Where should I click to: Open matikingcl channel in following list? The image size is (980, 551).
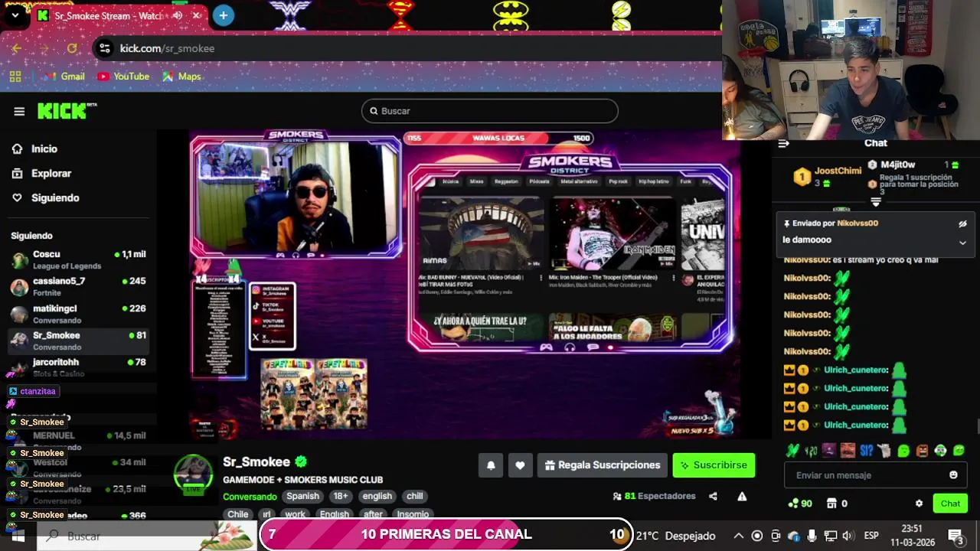(x=78, y=314)
